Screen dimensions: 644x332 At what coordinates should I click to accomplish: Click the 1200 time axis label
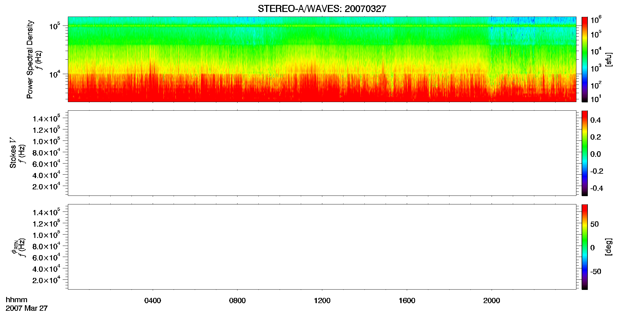[x=322, y=301]
